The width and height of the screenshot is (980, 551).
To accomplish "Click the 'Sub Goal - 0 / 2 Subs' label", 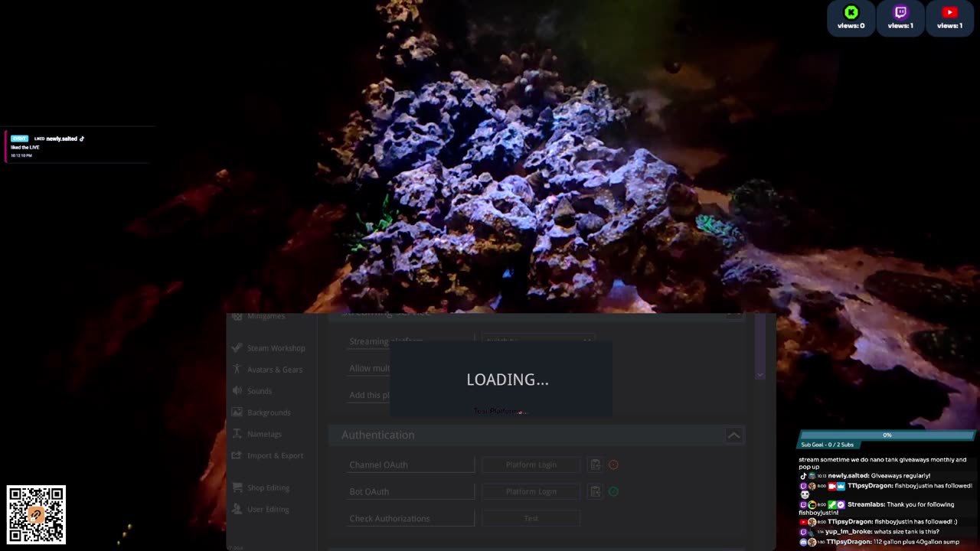I will (827, 445).
